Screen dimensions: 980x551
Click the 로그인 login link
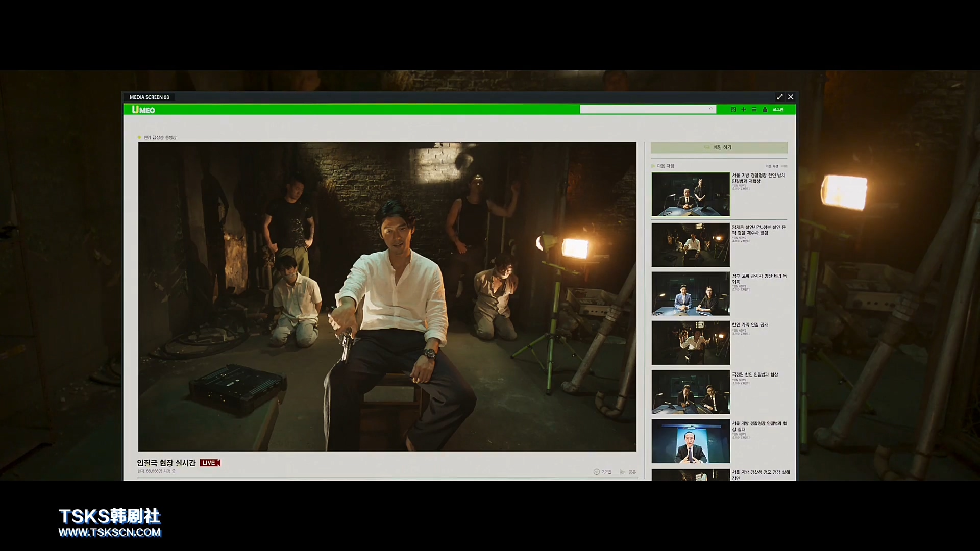pos(778,109)
